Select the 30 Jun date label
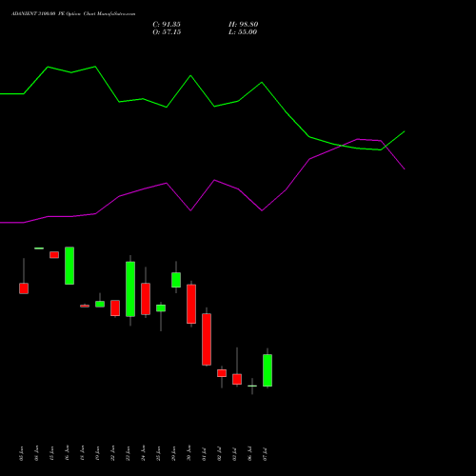The width and height of the screenshot is (476, 476). [x=188, y=453]
